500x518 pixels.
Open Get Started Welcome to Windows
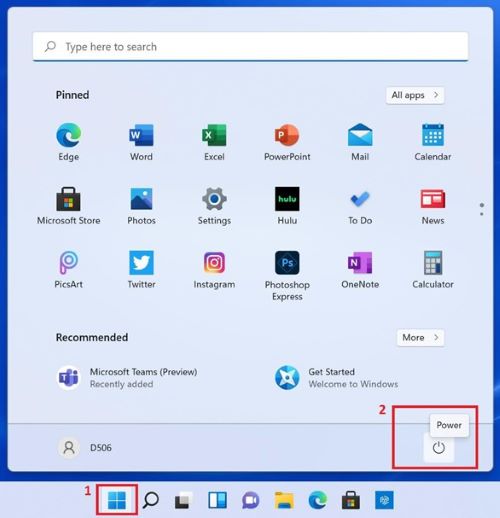(337, 378)
